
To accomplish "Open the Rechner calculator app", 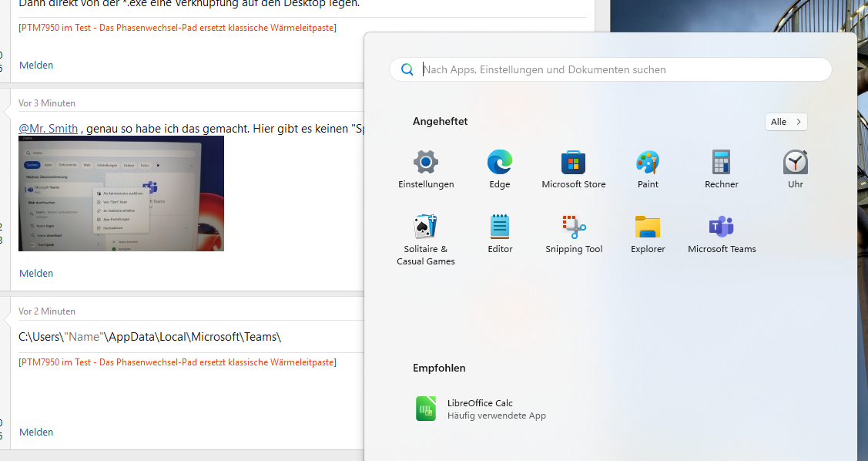I will pyautogui.click(x=722, y=170).
